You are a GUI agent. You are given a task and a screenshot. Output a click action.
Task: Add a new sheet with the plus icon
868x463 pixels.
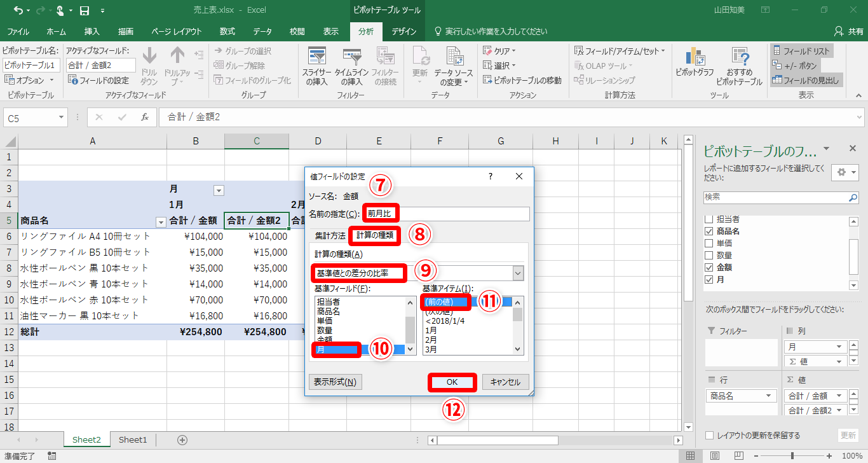(x=182, y=440)
